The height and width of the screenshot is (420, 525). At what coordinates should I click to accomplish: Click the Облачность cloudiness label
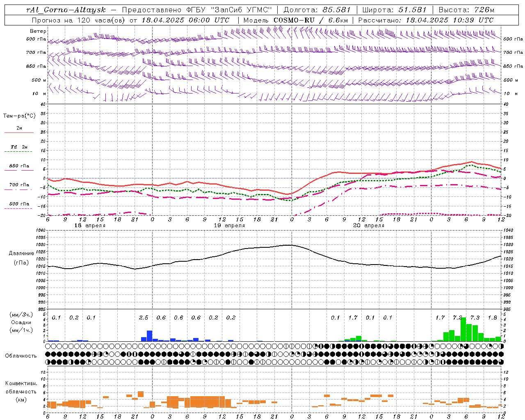pos(21,356)
